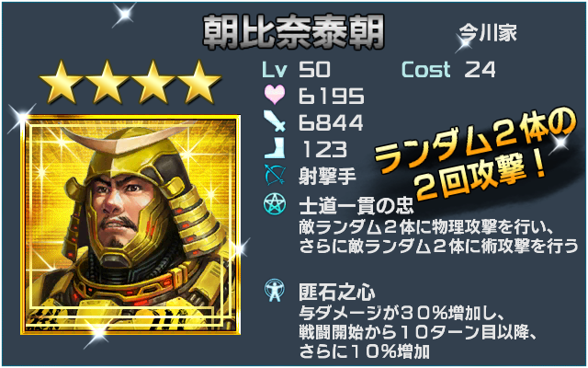
Task: Click the boot speed stat icon
Action: point(275,147)
